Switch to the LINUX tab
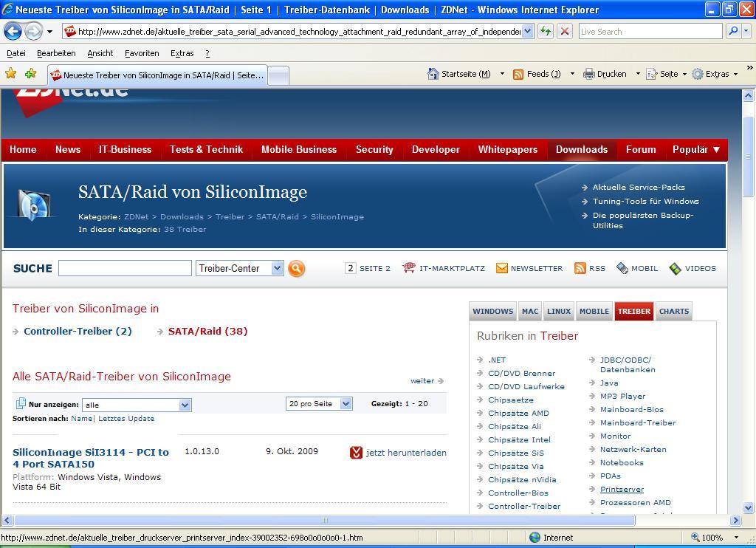This screenshot has width=756, height=548. click(x=559, y=311)
